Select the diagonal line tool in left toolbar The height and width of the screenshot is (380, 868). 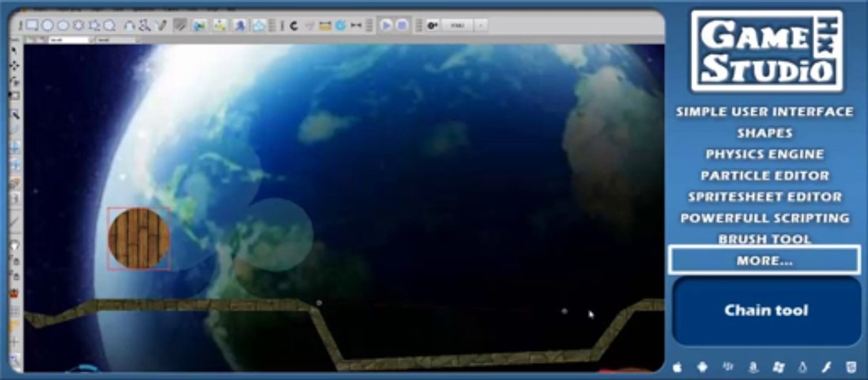(x=15, y=222)
